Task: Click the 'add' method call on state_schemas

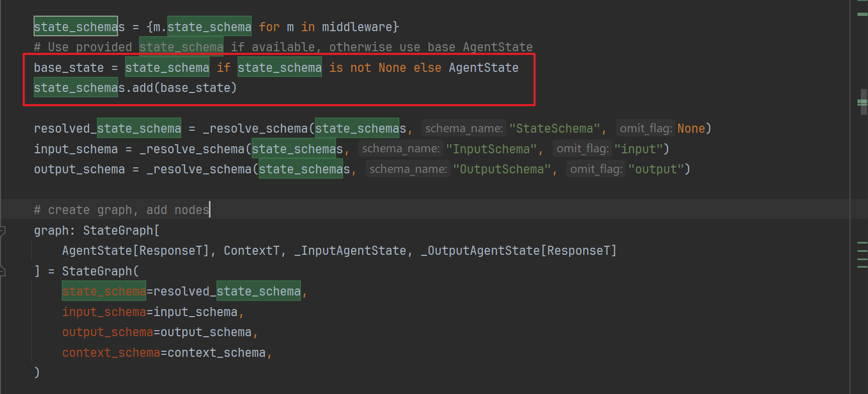Action: 143,88
